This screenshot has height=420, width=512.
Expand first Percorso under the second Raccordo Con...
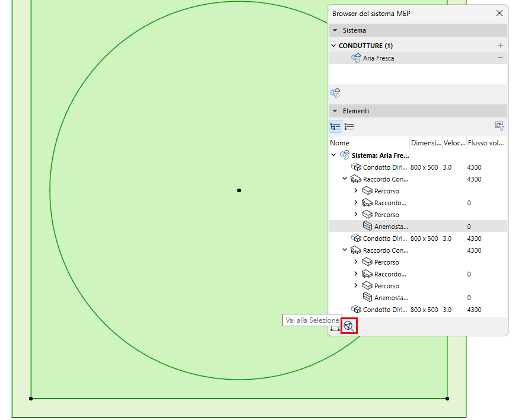356,262
